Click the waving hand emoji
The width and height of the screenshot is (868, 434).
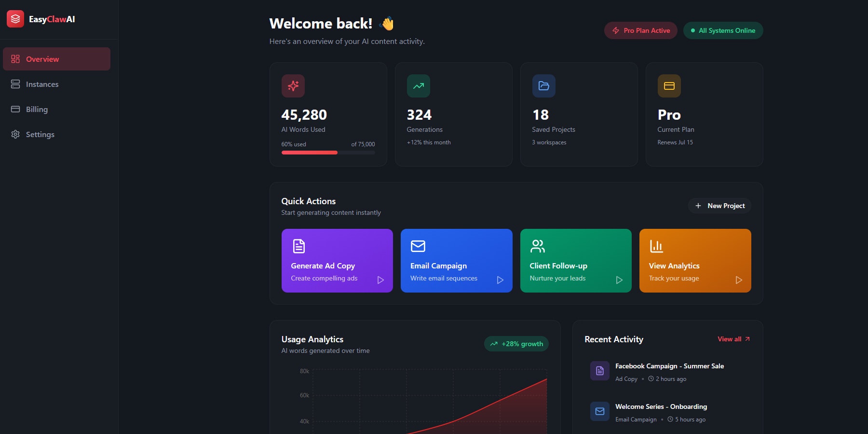pos(387,23)
